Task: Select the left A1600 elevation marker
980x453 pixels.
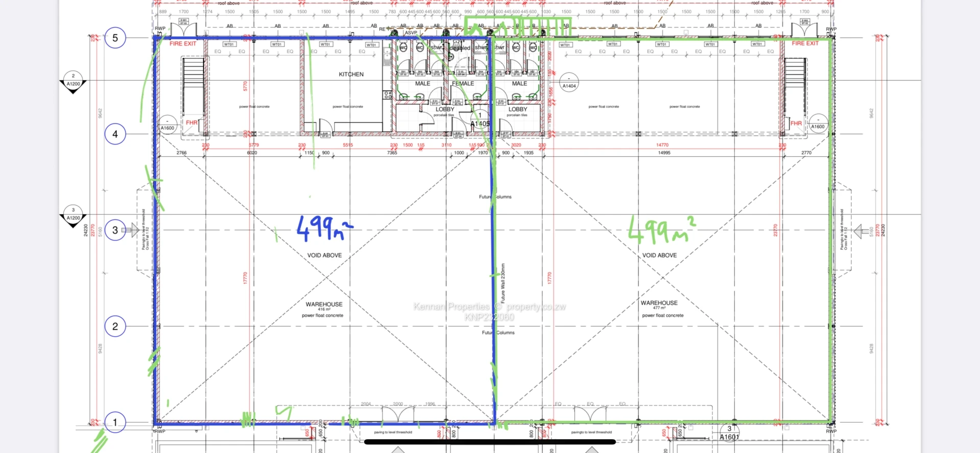Action: coord(168,125)
